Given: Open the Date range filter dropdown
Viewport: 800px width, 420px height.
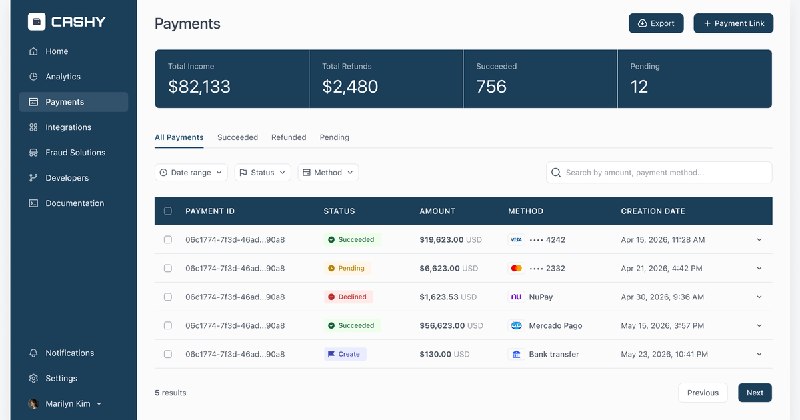Looking at the screenshot, I should (191, 172).
